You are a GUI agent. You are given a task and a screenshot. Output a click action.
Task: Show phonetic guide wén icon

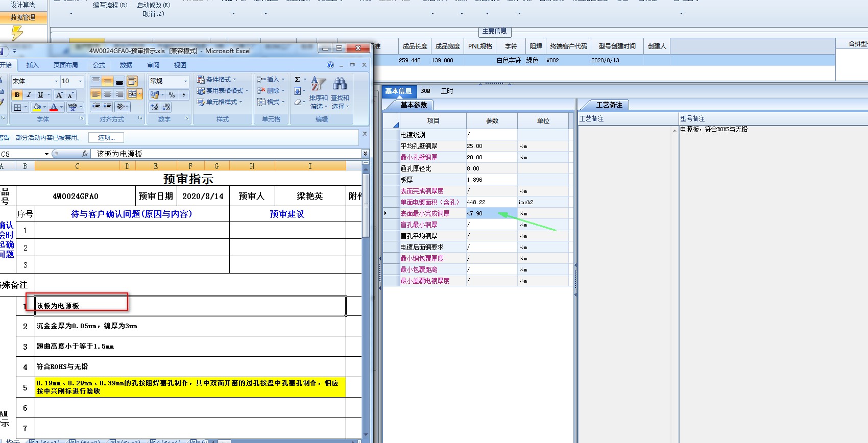[x=72, y=107]
